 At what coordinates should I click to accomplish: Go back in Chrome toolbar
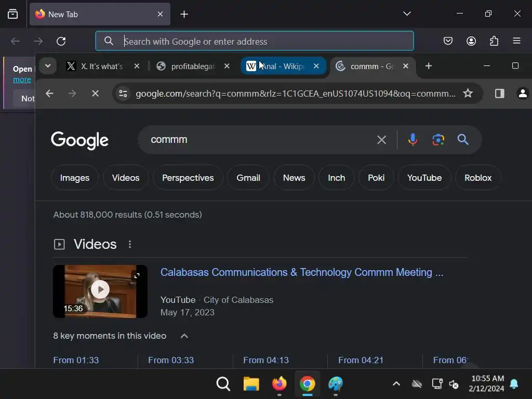[x=49, y=94]
